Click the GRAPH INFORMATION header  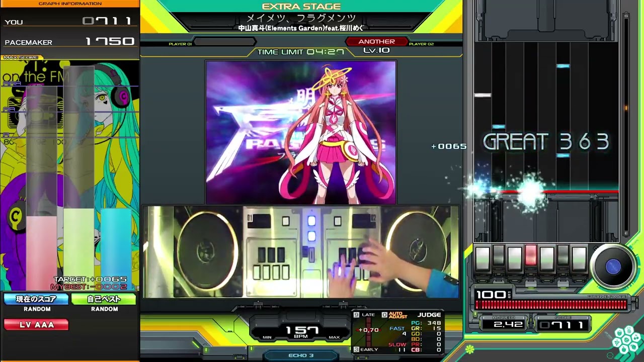point(70,4)
